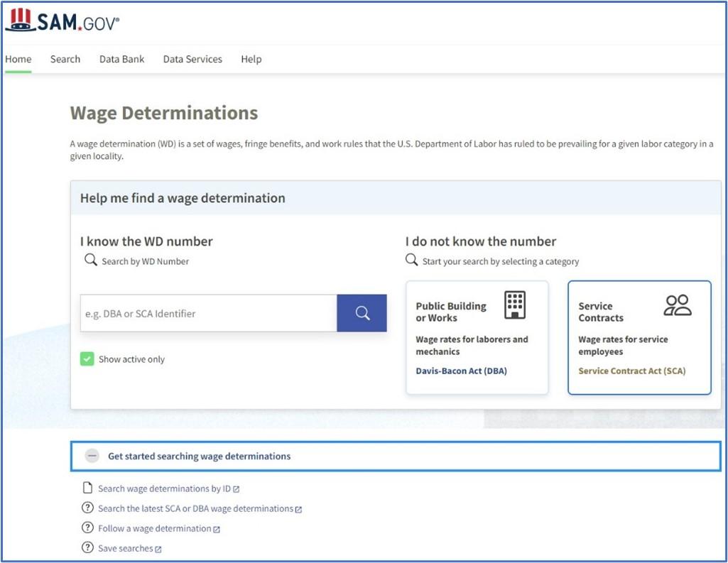Click 'Wage rates for laborers and mechanics' text
Image resolution: width=728 pixels, height=563 pixels.
coord(472,345)
